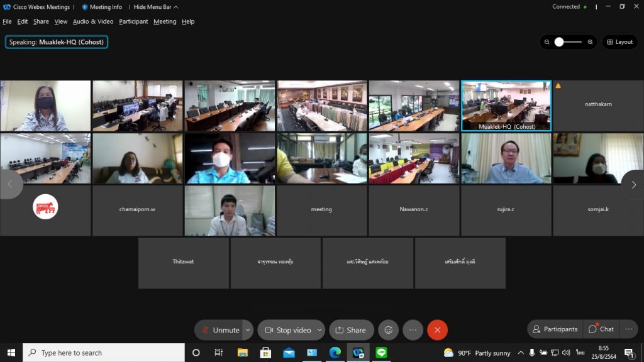Expand audio options arrow next to Unmute
The height and width of the screenshot is (362, 644).
(248, 330)
